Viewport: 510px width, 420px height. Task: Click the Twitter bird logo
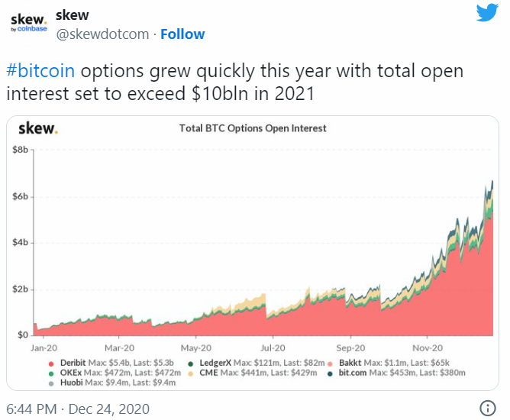(x=486, y=16)
